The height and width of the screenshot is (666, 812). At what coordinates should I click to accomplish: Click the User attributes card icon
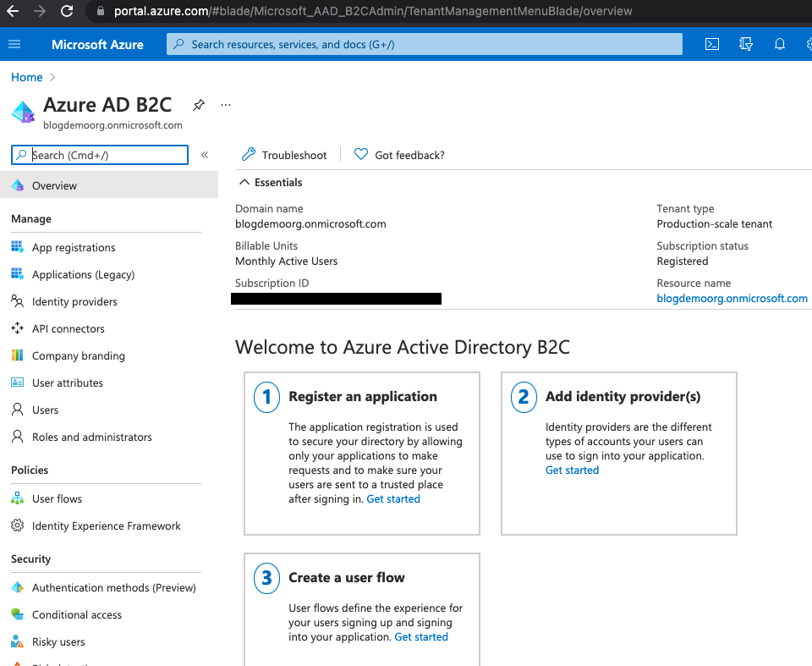pos(17,383)
